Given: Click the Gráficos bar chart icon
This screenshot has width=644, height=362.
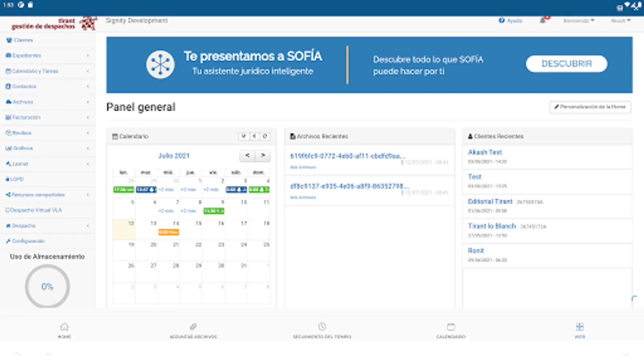Looking at the screenshot, I should tap(8, 148).
